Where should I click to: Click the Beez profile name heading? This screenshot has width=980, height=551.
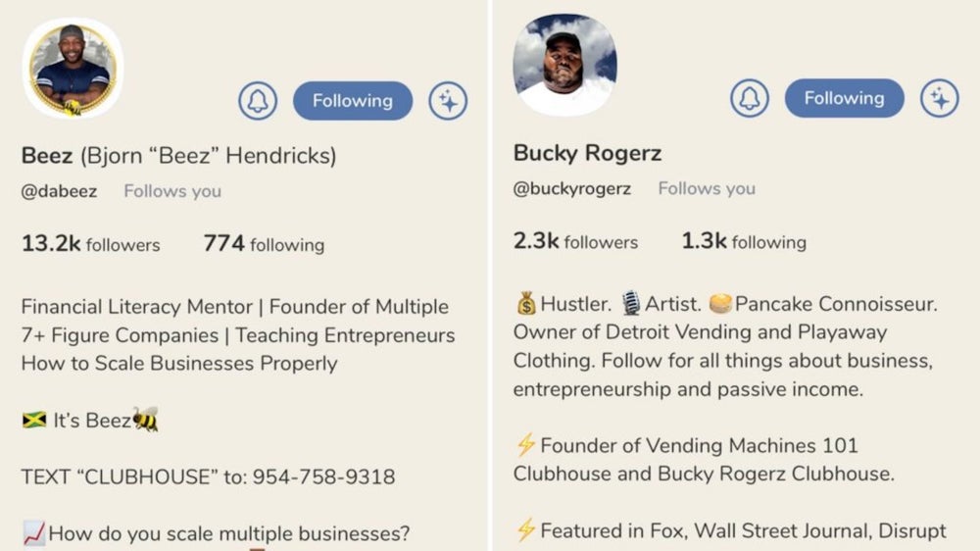(178, 155)
